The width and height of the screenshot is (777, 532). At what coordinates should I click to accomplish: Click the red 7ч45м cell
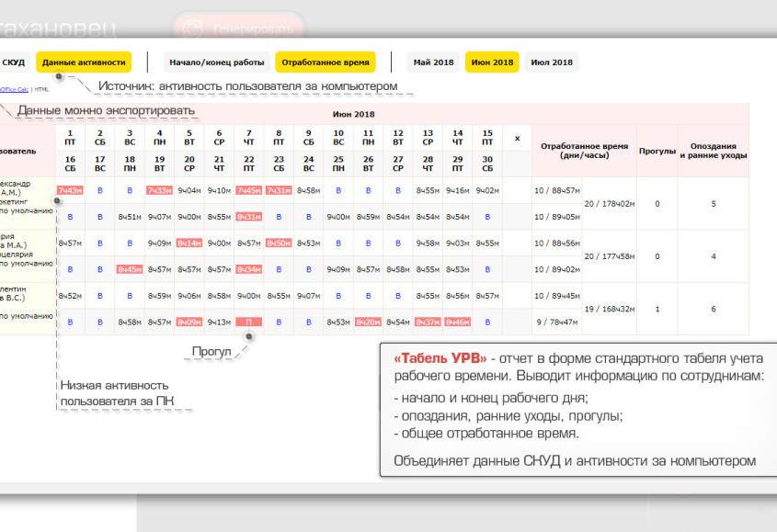pyautogui.click(x=249, y=191)
